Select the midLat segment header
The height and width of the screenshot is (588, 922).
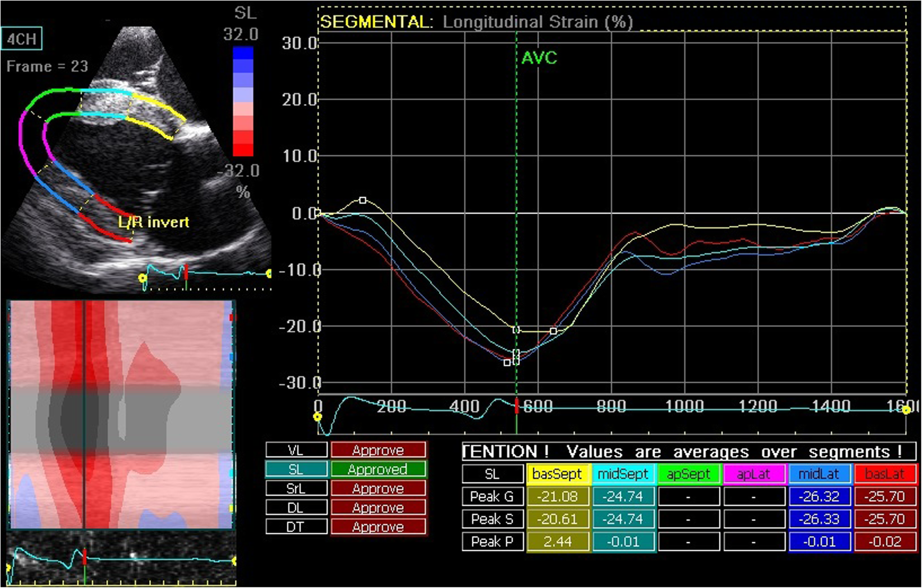point(819,474)
